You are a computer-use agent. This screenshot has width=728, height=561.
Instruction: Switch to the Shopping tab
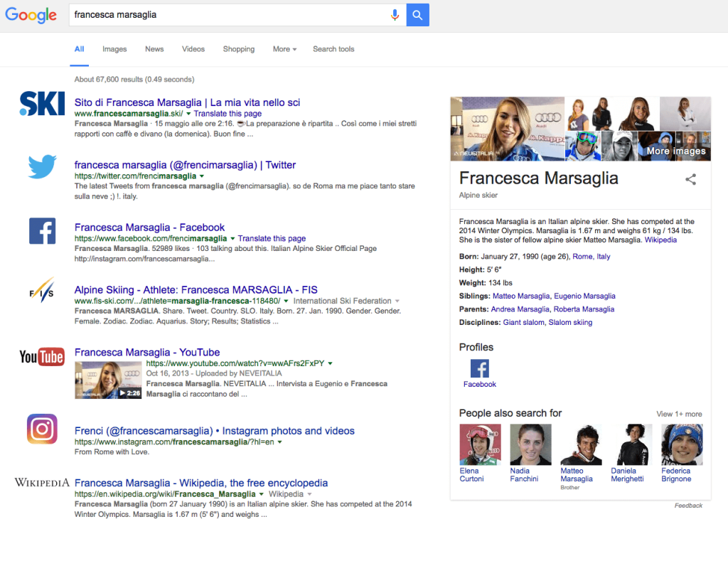(x=239, y=49)
